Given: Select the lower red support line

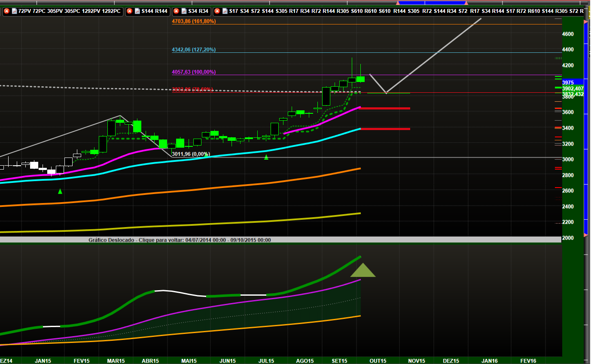Looking at the screenshot, I should [x=384, y=129].
